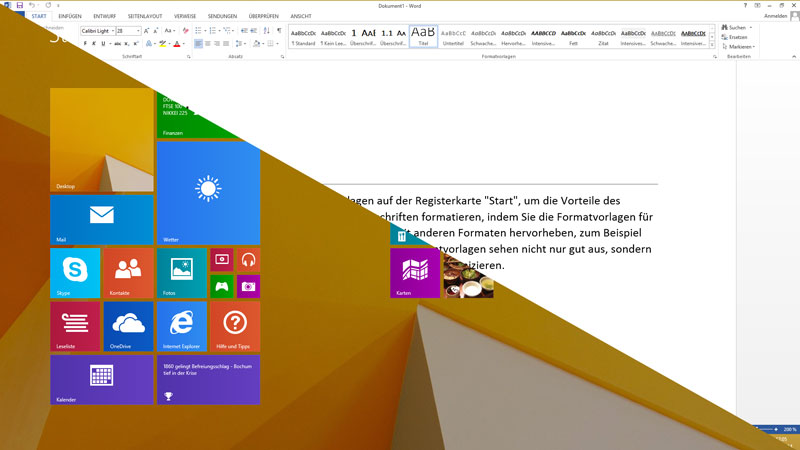Align the paragraph to the right
The height and width of the screenshot is (450, 800).
217,44
